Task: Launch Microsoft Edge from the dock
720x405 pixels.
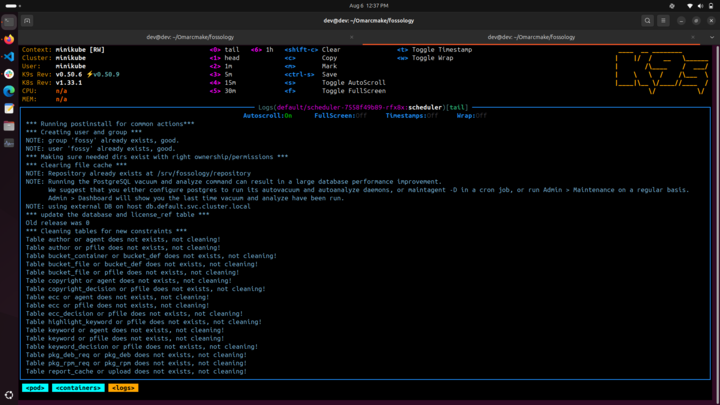Action: (x=9, y=91)
